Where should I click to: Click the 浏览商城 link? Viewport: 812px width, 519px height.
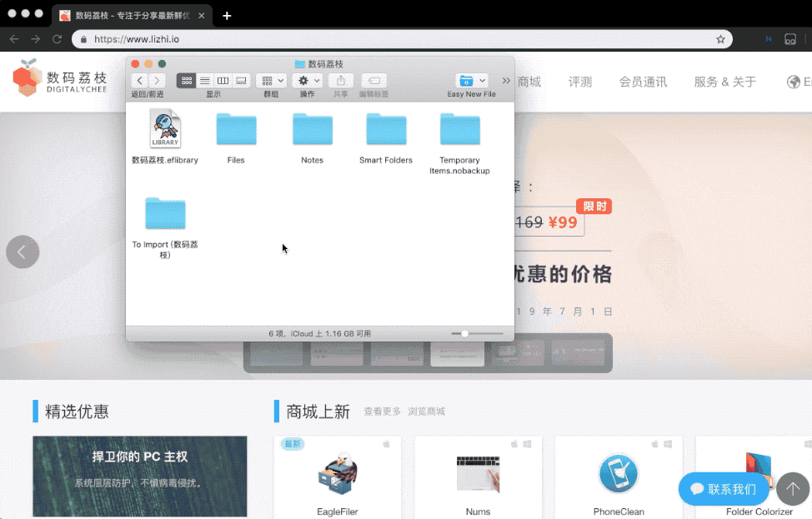pyautogui.click(x=427, y=412)
